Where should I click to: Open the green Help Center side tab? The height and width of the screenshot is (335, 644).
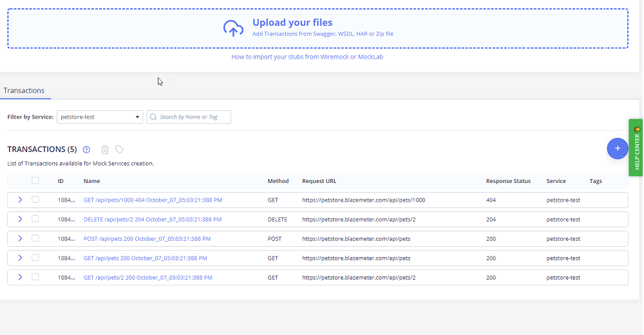tap(636, 148)
